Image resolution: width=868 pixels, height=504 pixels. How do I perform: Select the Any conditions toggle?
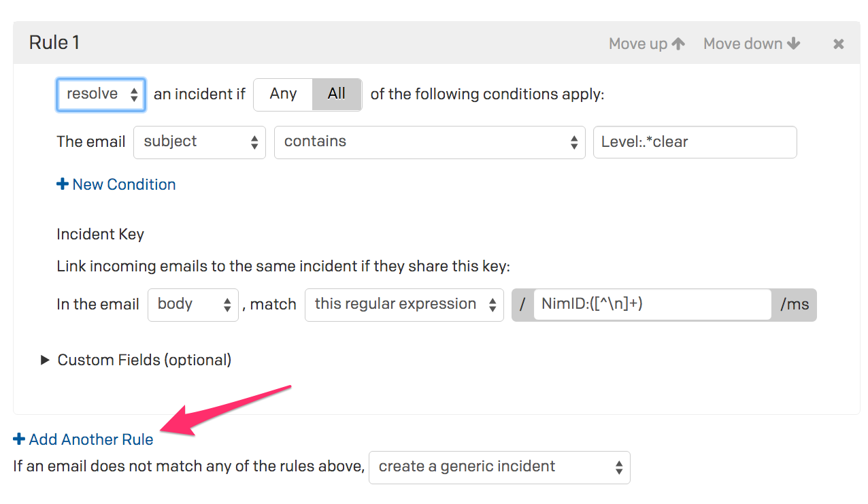pyautogui.click(x=283, y=95)
